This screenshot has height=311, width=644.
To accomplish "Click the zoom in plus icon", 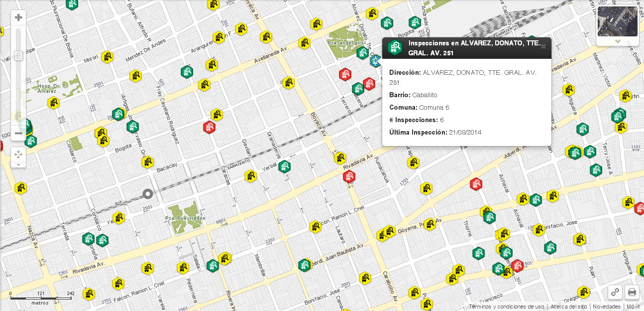I will tap(18, 17).
